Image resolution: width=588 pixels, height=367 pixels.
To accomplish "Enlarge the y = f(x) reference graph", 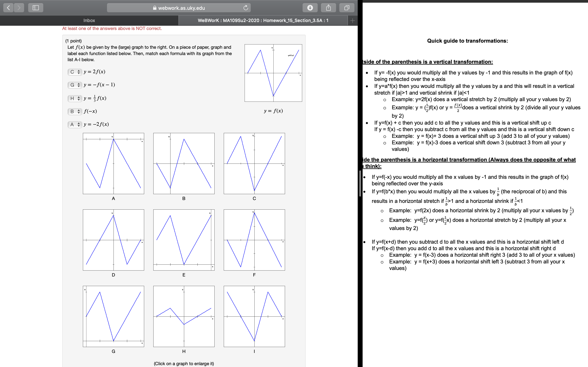I will tap(273, 73).
